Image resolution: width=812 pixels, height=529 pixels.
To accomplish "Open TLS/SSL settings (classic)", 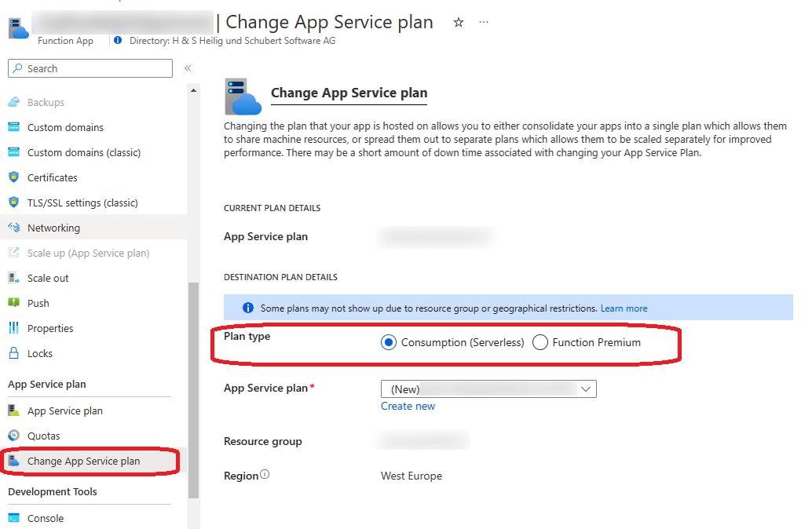I will (83, 203).
